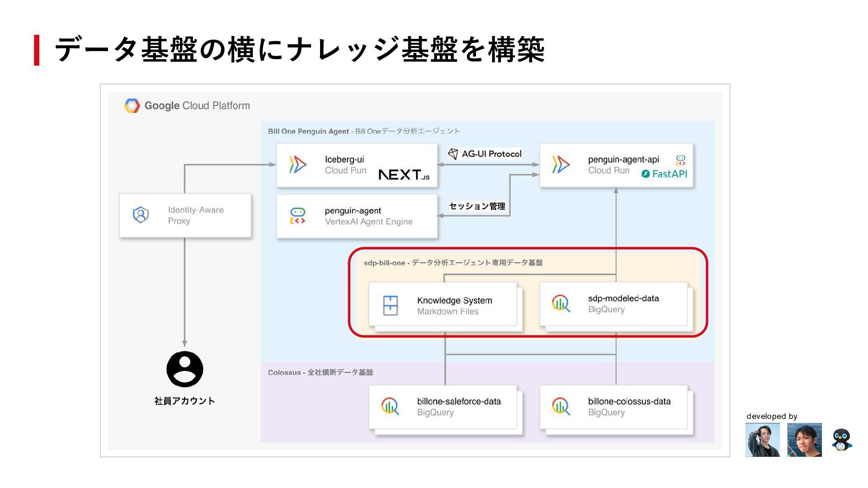Click the Vertex AI Agent Engine icon
Screen dimensions: 868x488
click(x=297, y=216)
